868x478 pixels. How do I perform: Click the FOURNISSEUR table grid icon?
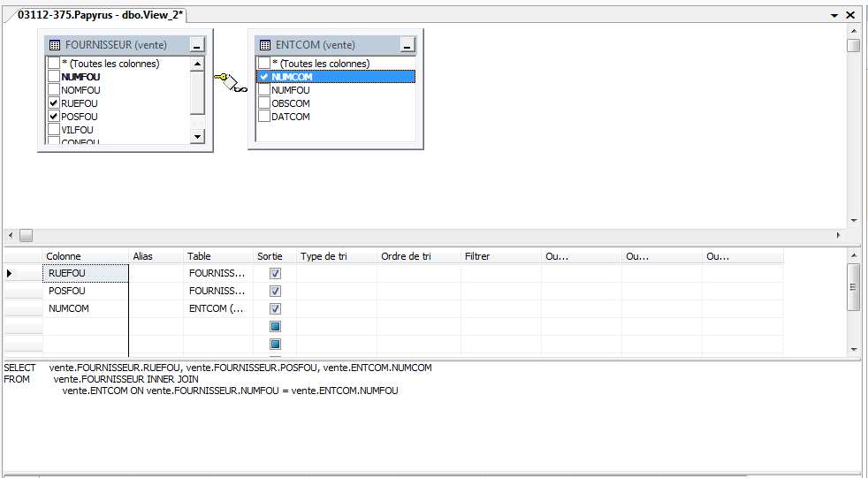click(x=54, y=45)
